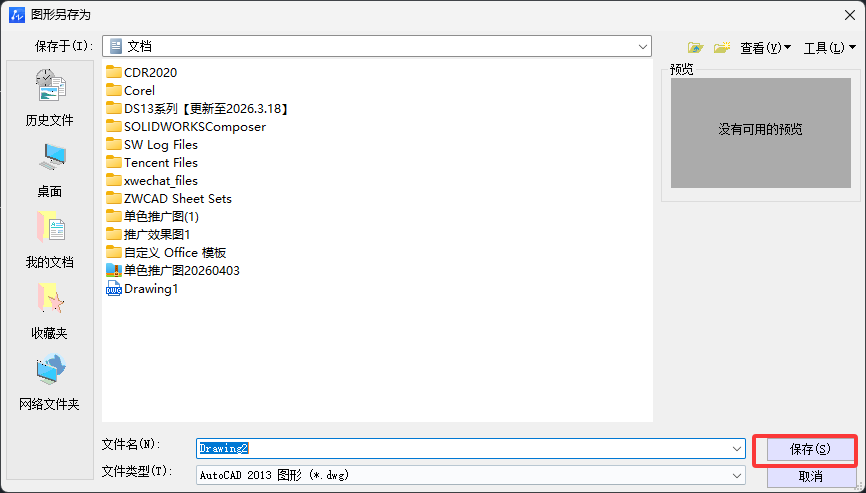866x493 pixels.
Task: Click the app icon in title bar
Action: tap(17, 14)
